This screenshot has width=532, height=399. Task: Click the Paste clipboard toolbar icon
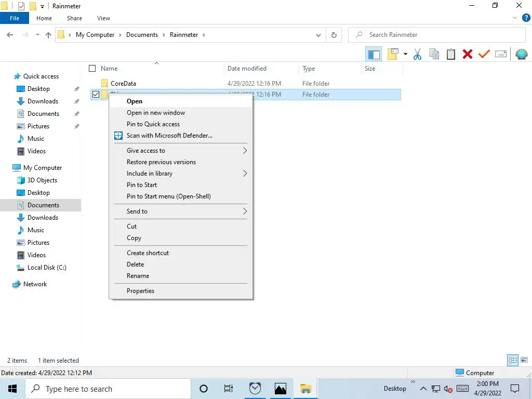coord(451,54)
